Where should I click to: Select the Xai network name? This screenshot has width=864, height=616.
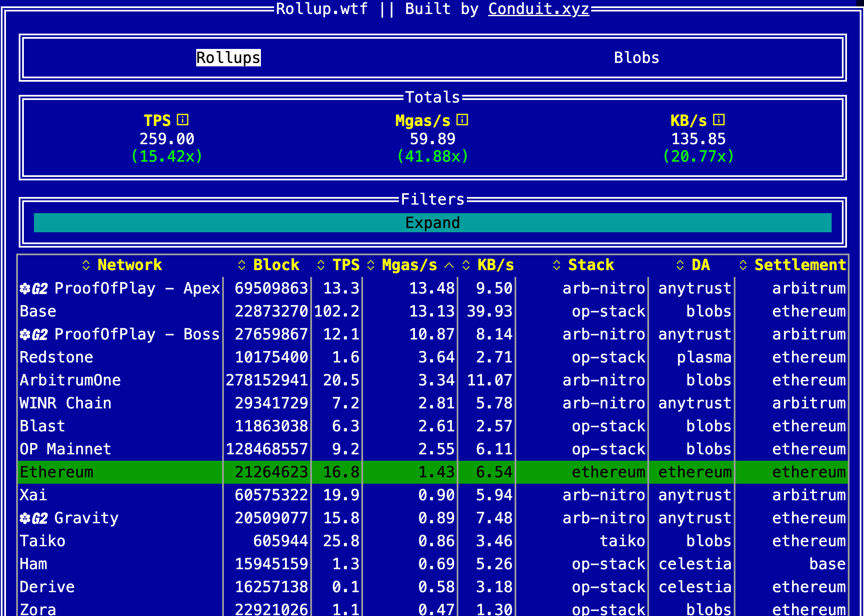33,495
